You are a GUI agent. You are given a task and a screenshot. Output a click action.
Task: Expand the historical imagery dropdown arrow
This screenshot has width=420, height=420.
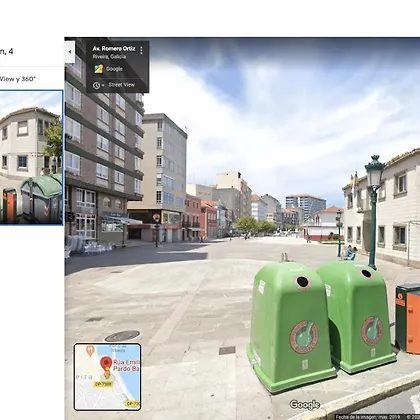pyautogui.click(x=103, y=86)
